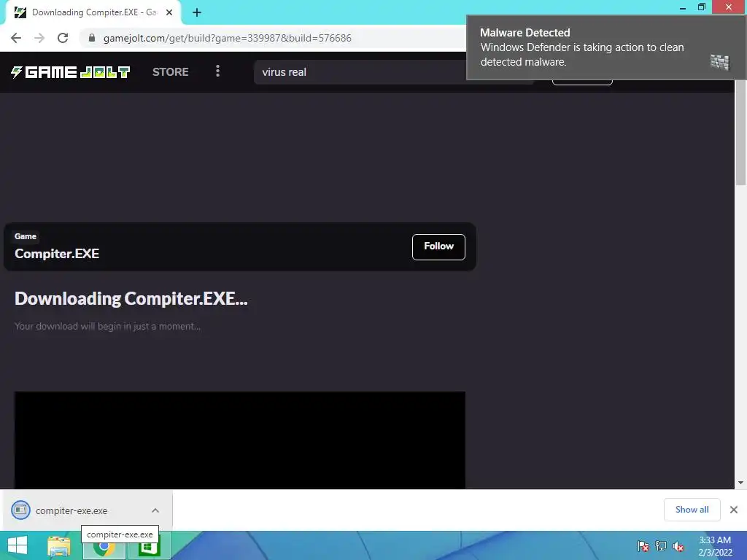Click the muted volume tray icon
The height and width of the screenshot is (560, 747).
(x=678, y=546)
